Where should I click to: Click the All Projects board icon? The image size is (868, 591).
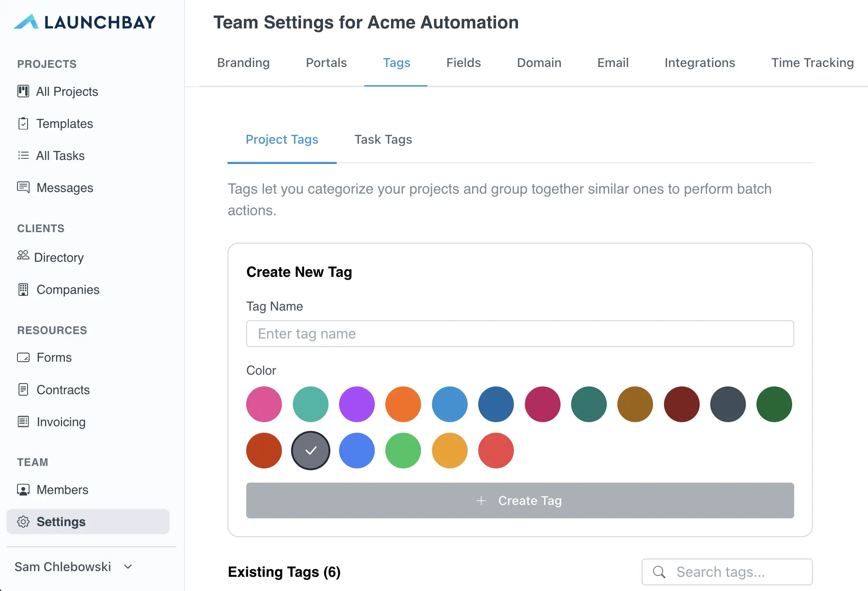(23, 91)
